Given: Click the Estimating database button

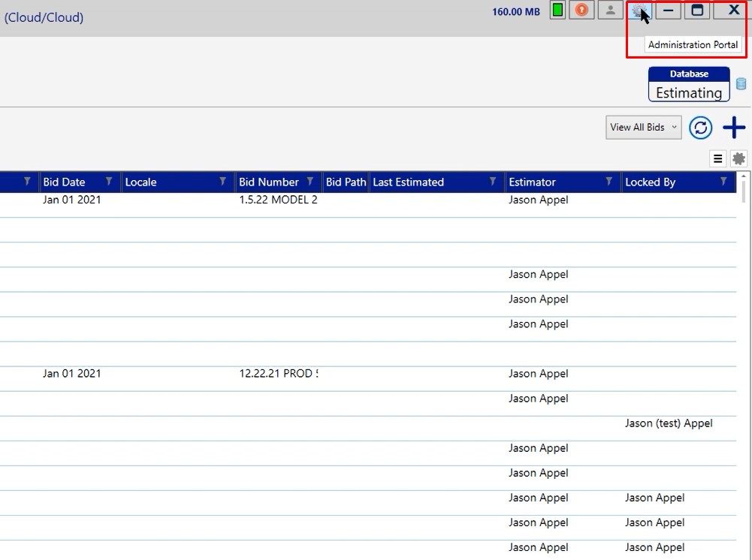Looking at the screenshot, I should pos(689,85).
